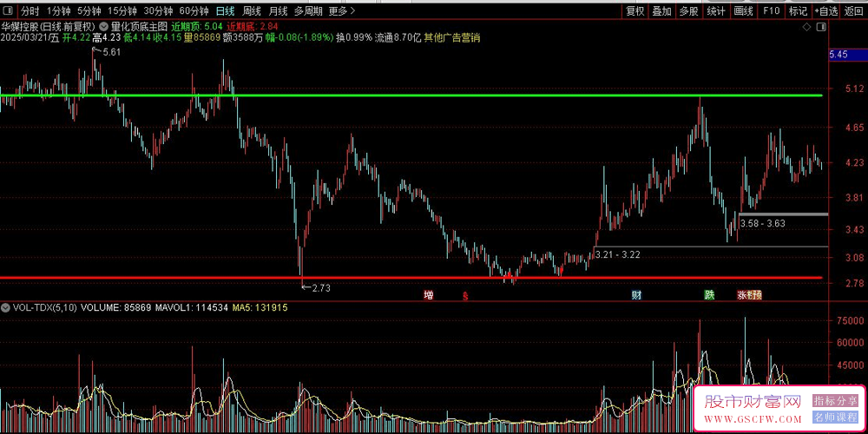Click the 近期底: 2.84 label

(253, 26)
